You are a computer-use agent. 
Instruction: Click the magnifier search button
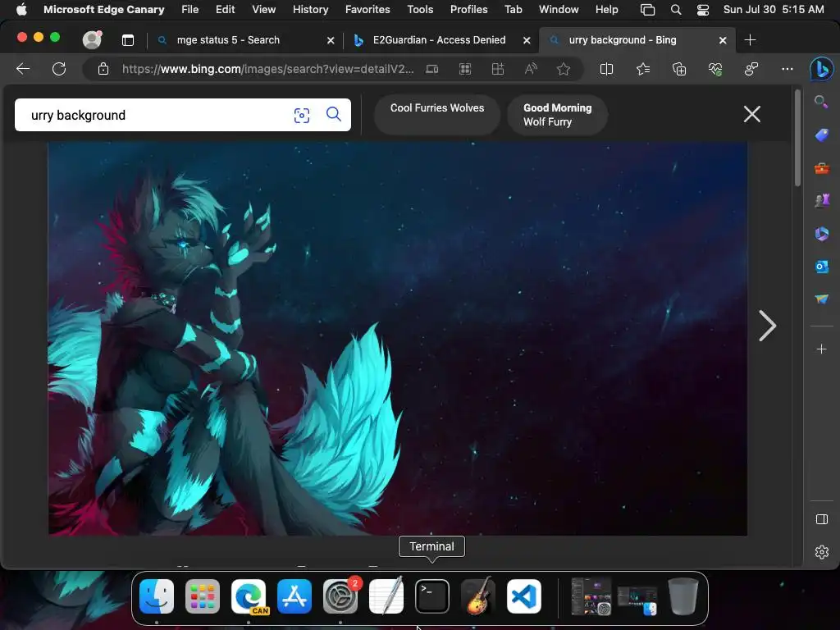(x=334, y=114)
